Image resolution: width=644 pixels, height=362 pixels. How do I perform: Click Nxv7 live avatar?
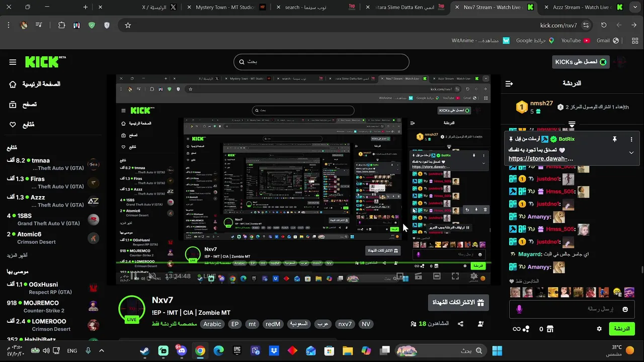[132, 309]
